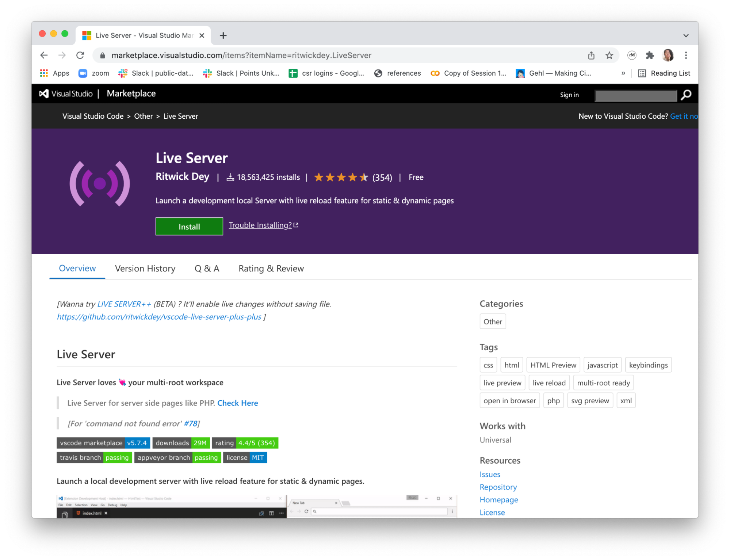Click the browser forward arrow
This screenshot has height=560, width=730.
point(62,55)
